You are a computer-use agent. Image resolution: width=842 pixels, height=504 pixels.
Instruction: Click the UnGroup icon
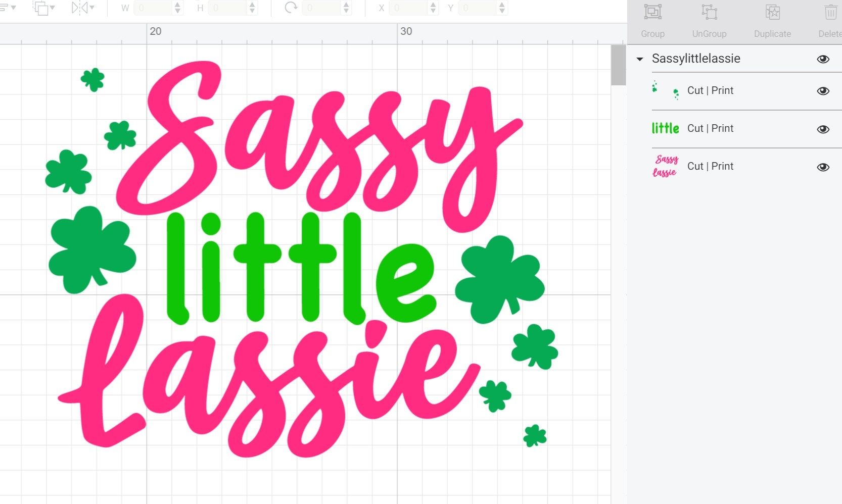pos(709,13)
